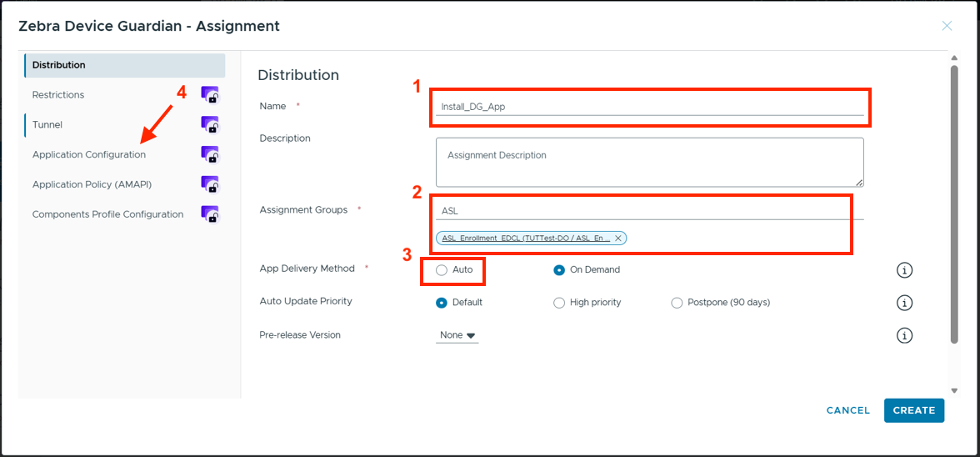Click the Auto Update Priority label

[x=306, y=301]
